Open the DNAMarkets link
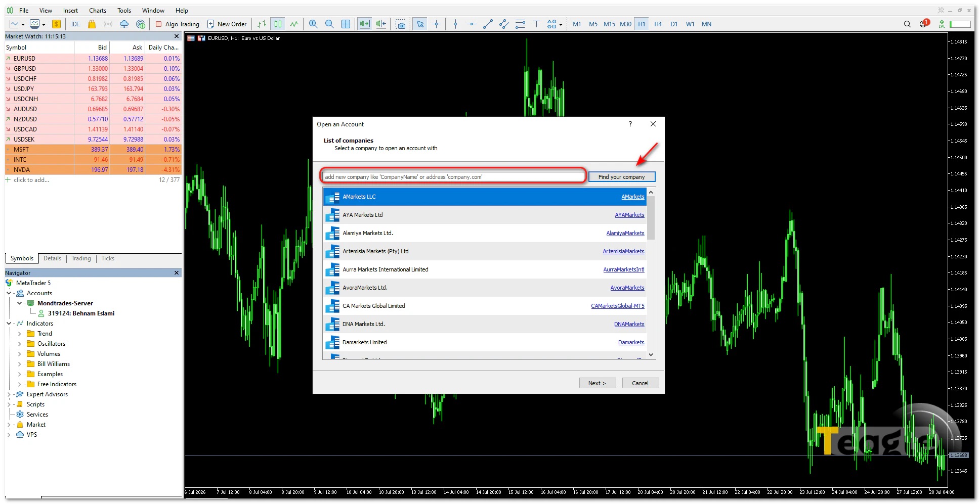Viewport: 980px width, 504px height. tap(629, 324)
